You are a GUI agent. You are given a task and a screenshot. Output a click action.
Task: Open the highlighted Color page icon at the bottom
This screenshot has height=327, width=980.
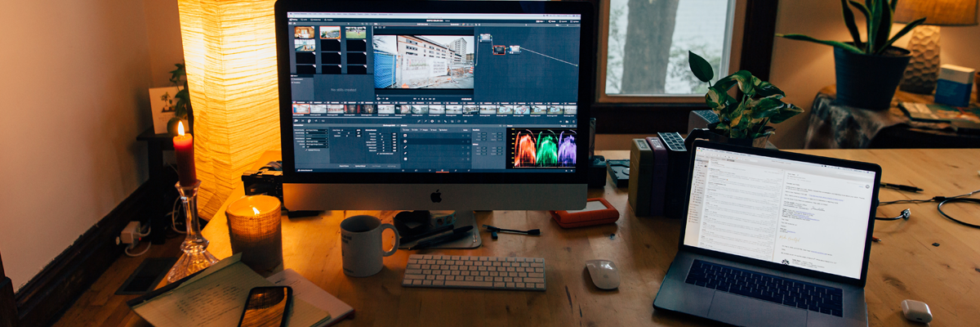pos(443,172)
